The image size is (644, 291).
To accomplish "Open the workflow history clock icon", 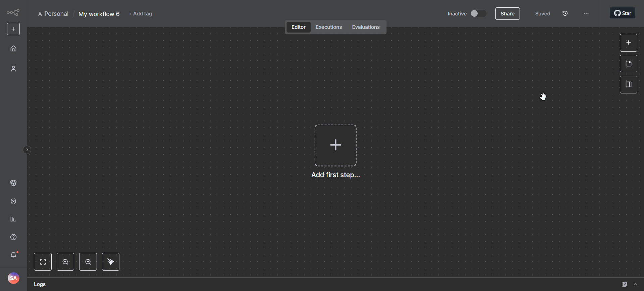I will click(565, 13).
